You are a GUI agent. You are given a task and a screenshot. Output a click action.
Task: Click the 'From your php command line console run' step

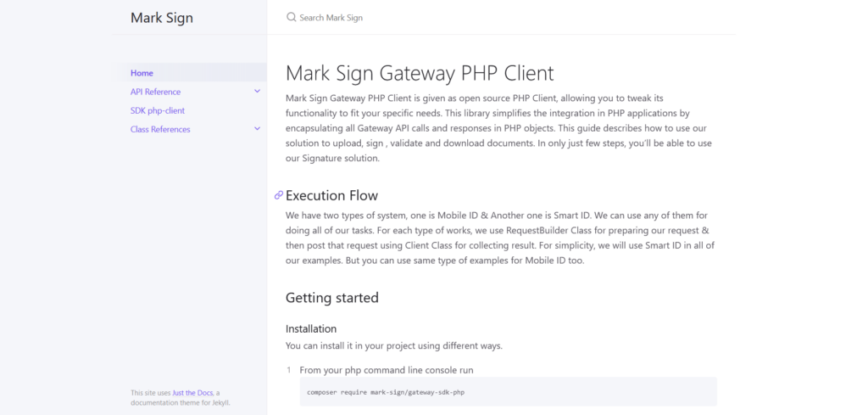point(387,369)
